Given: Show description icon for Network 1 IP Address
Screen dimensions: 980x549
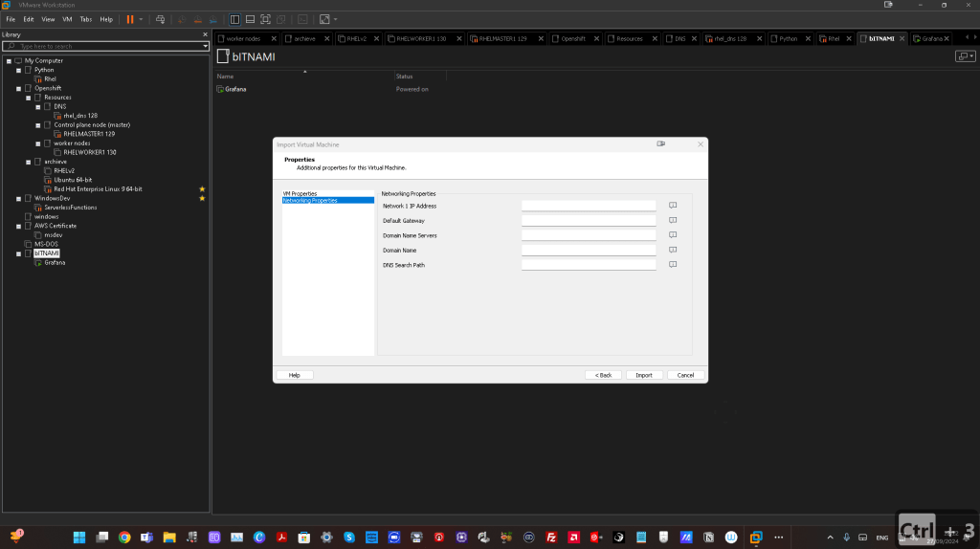Looking at the screenshot, I should [673, 206].
